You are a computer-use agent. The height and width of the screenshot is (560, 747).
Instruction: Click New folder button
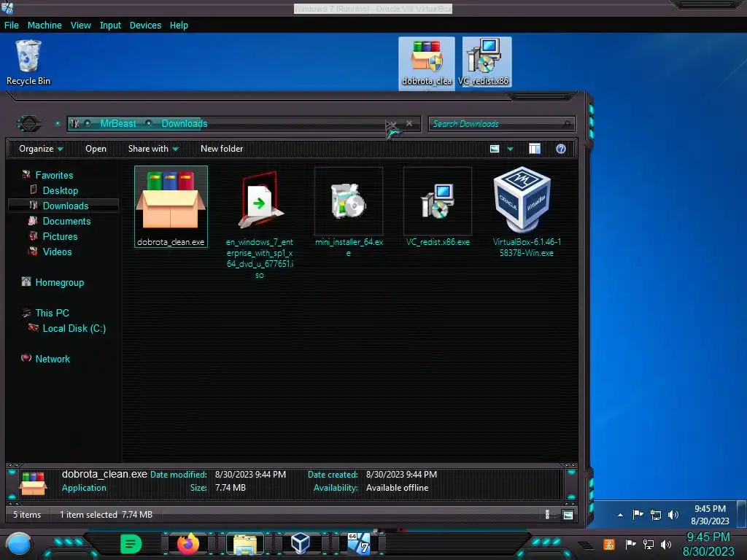tap(222, 149)
